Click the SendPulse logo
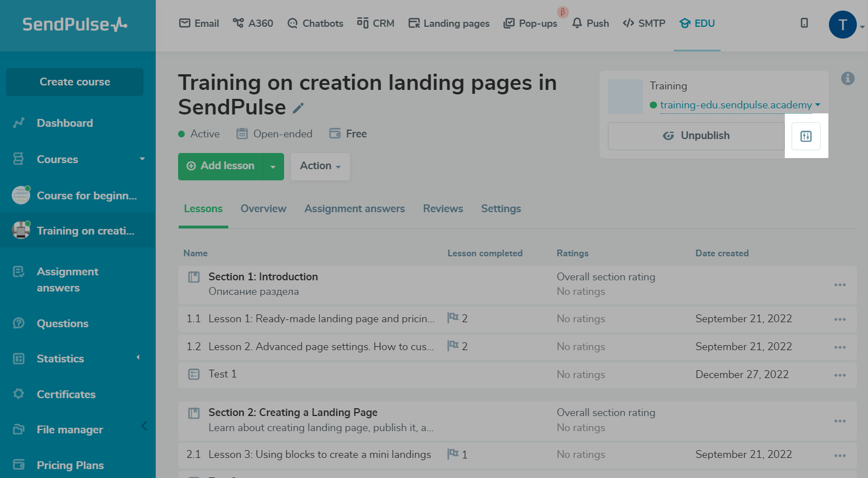This screenshot has height=478, width=868. tap(75, 24)
